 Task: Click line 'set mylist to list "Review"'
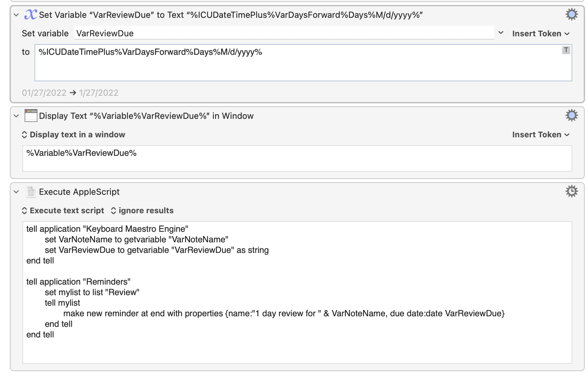[92, 292]
